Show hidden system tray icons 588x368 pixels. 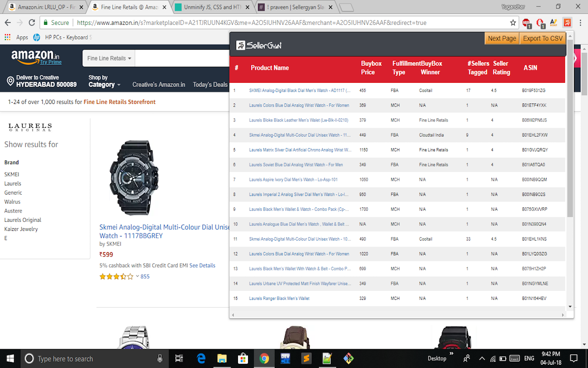481,358
